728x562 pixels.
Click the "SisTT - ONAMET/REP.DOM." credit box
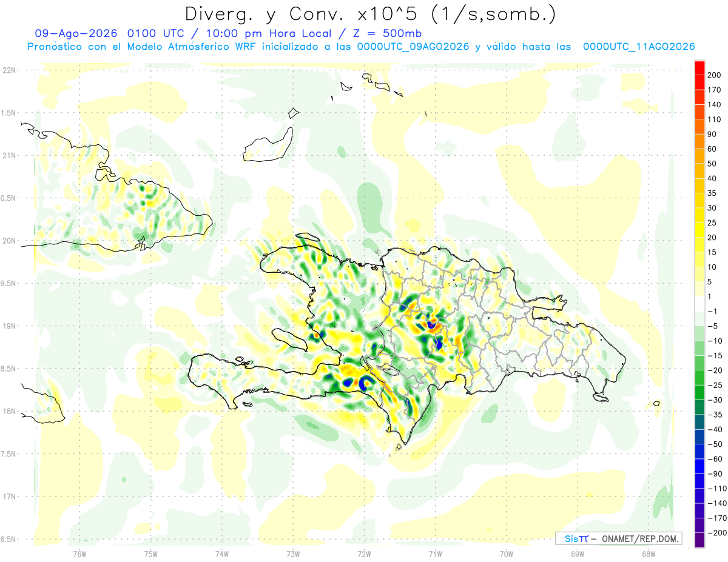pyautogui.click(x=619, y=538)
